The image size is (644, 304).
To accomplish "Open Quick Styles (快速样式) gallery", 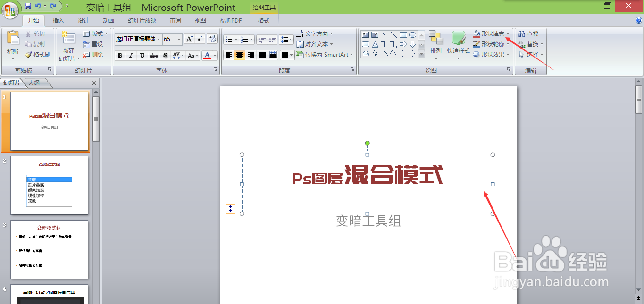I will [459, 45].
